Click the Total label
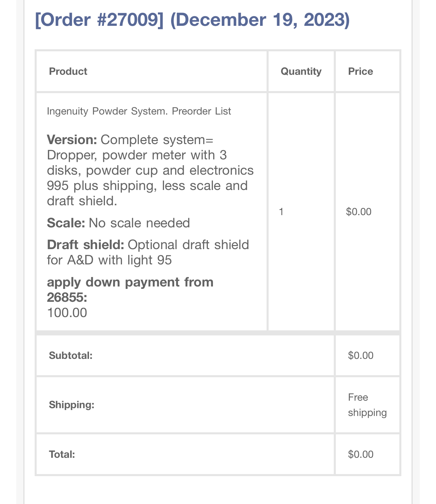The width and height of the screenshot is (436, 504). point(62,454)
